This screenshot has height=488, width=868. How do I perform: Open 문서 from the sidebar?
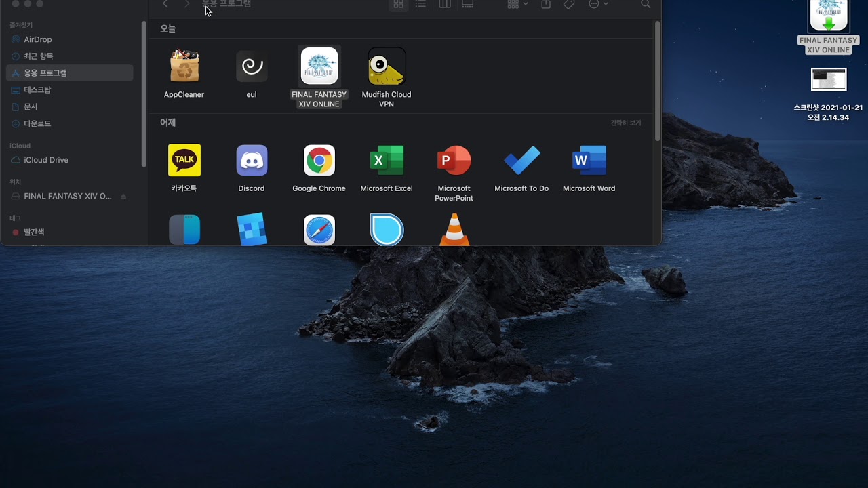tap(70, 107)
